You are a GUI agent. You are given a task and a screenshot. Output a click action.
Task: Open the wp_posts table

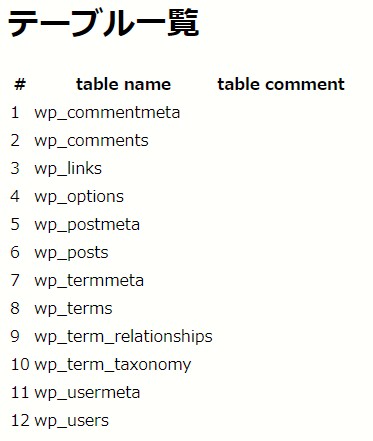tap(71, 253)
